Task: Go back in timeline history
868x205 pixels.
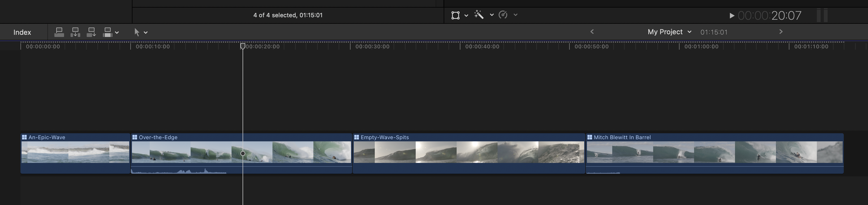Action: [x=592, y=32]
